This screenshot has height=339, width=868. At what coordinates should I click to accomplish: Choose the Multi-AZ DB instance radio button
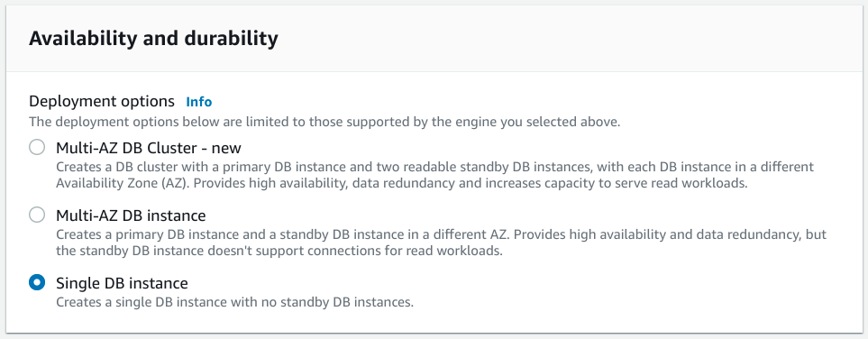37,215
